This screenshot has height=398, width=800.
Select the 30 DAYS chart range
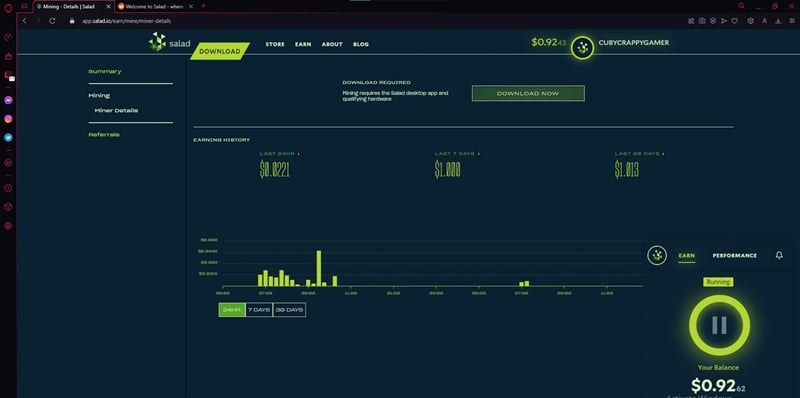pos(289,310)
